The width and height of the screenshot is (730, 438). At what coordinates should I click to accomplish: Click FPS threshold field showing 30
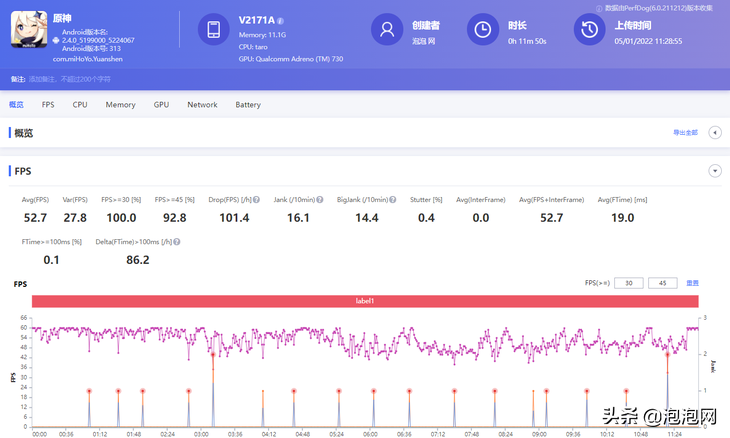click(x=628, y=283)
